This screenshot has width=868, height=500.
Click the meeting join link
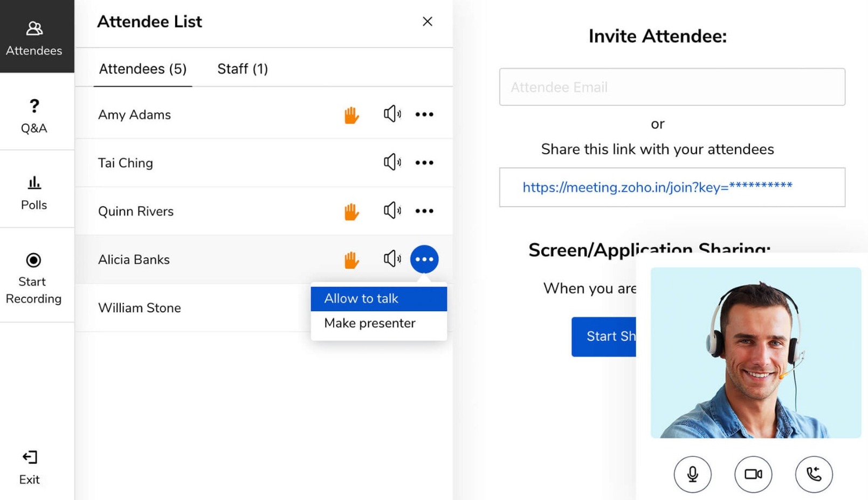click(657, 187)
